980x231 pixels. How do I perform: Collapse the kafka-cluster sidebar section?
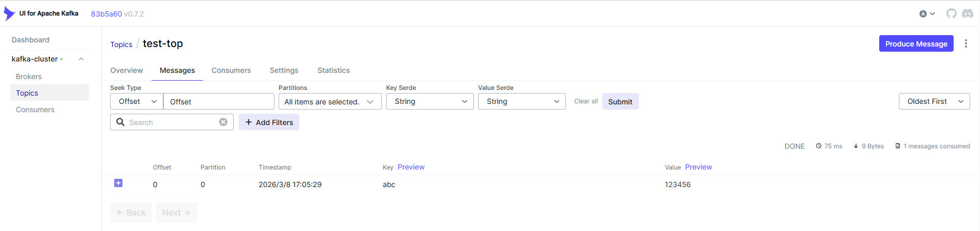pyautogui.click(x=81, y=59)
